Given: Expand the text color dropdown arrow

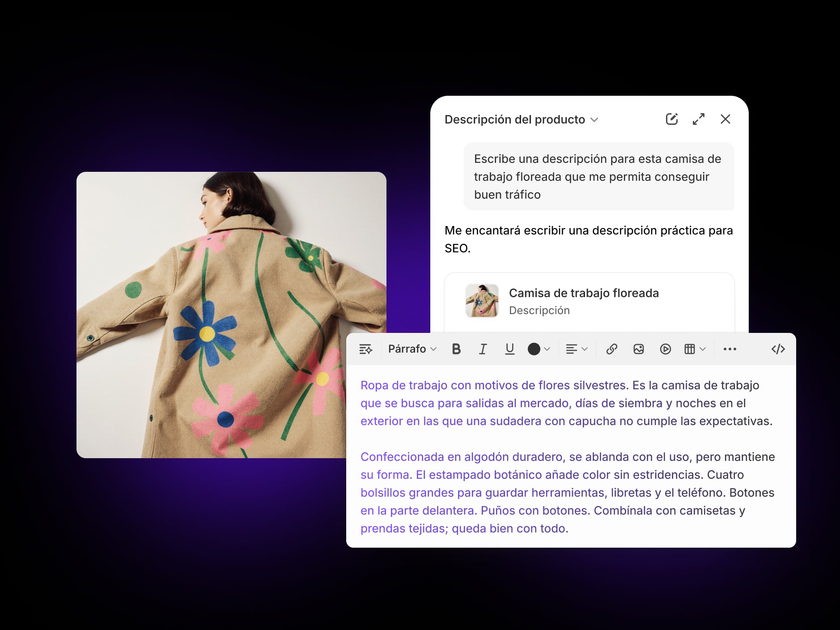Looking at the screenshot, I should coord(547,349).
